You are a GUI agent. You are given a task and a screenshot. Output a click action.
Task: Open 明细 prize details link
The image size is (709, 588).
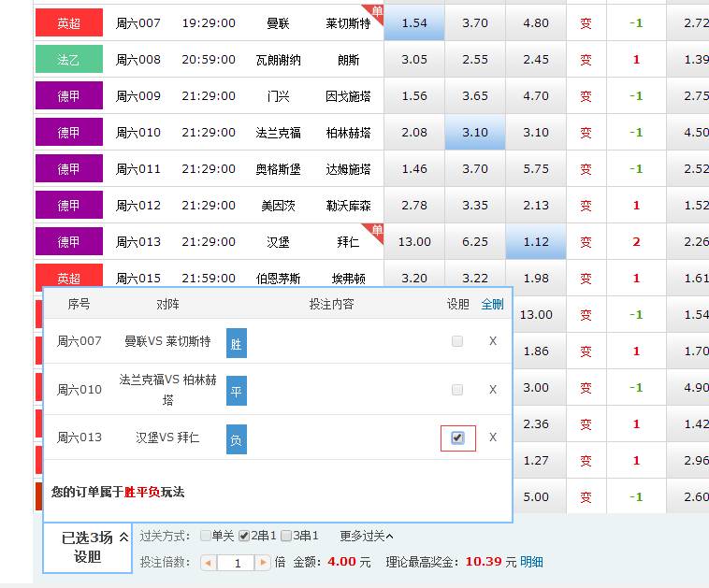531,562
